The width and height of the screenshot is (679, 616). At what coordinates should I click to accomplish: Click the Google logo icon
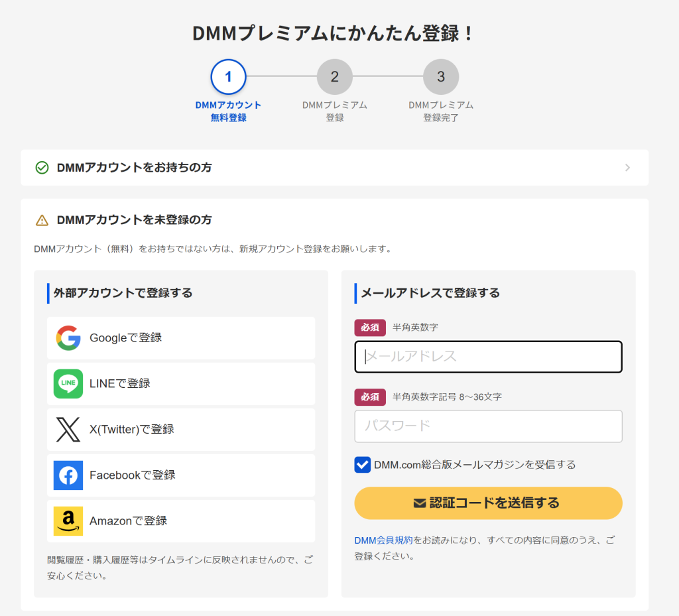(68, 338)
